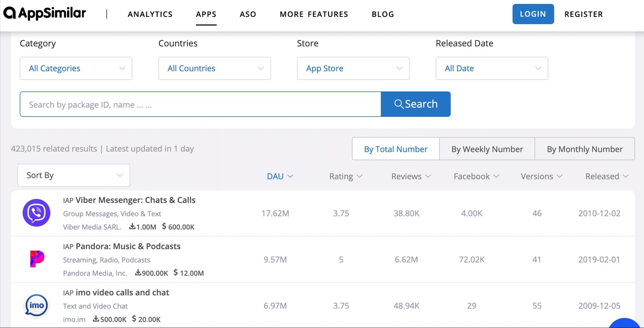Viewport: 644px width, 328px height.
Task: Click Pandora Media, Inc. developer name
Action: 95,273
